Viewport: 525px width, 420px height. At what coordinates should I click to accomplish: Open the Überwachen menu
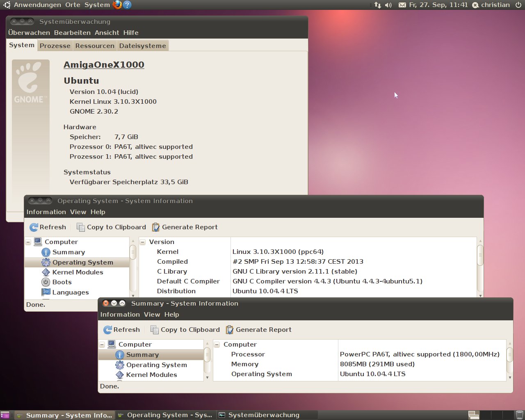click(29, 33)
